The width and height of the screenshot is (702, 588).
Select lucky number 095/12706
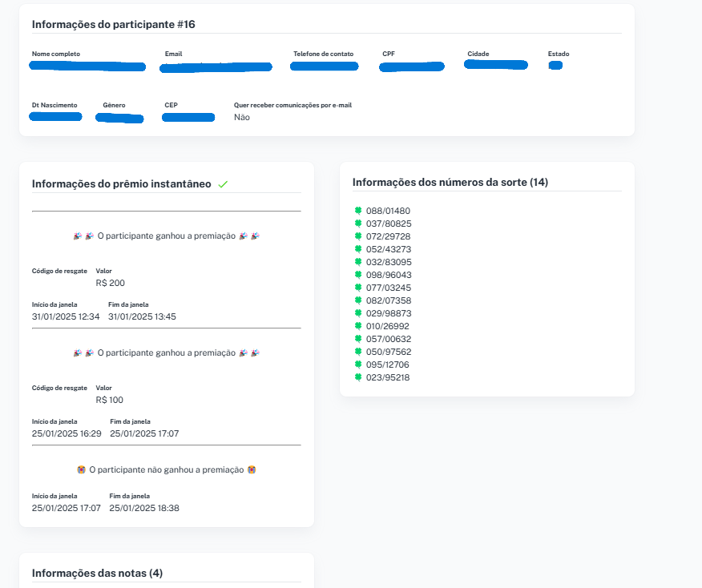pos(388,364)
